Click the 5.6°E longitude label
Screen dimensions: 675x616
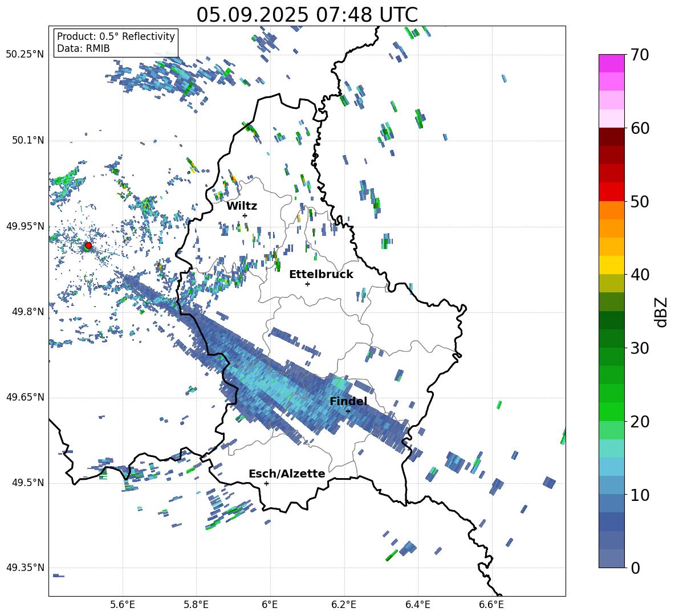(123, 605)
